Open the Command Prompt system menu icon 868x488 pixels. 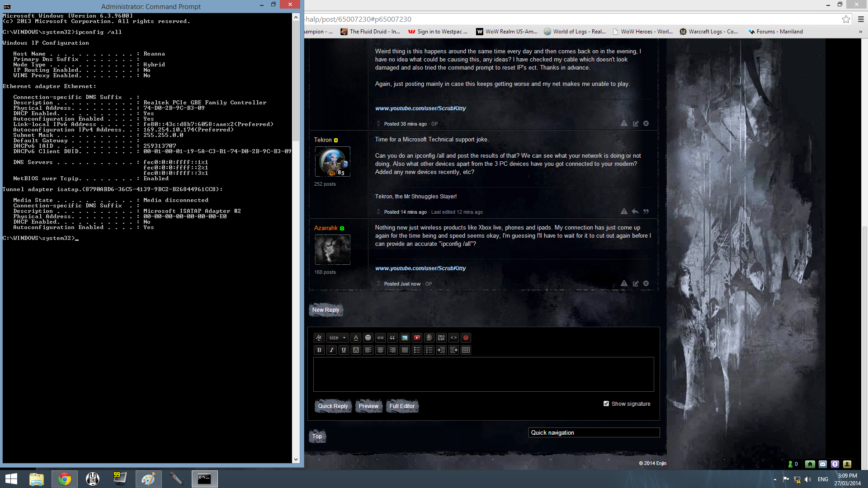[7, 6]
